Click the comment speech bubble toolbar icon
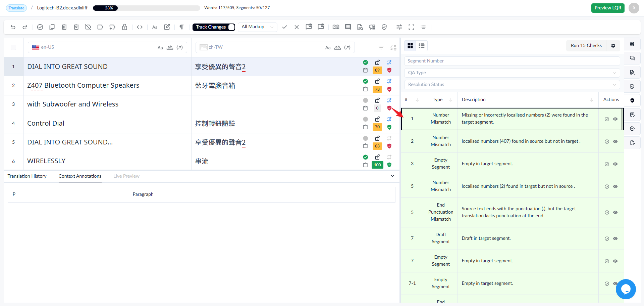 point(348,27)
